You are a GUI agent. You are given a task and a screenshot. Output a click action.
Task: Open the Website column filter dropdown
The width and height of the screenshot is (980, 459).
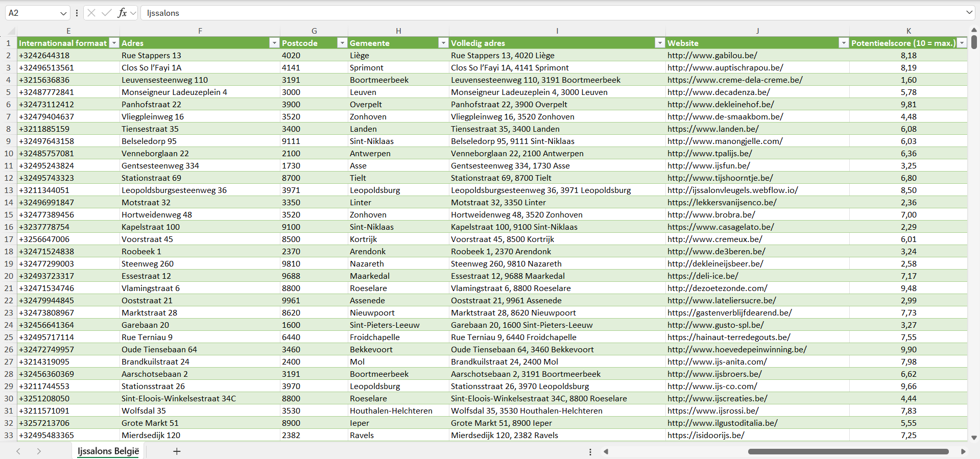(844, 43)
